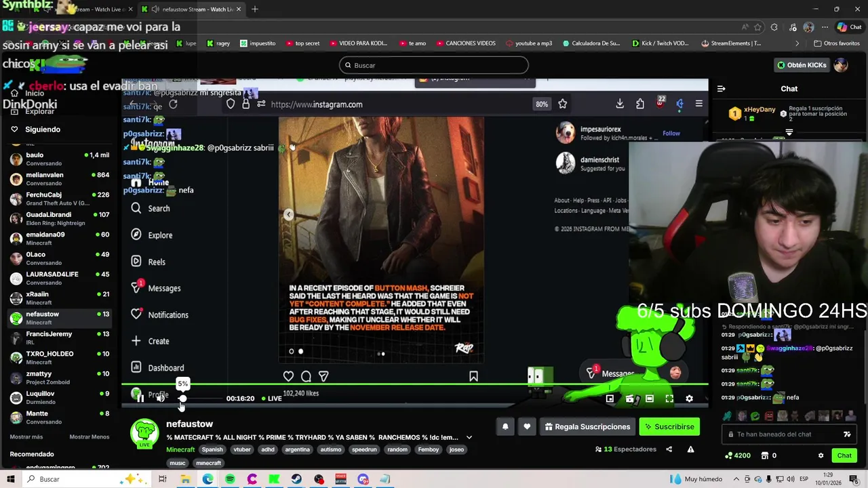The image size is (868, 488).
Task: Open the 4200 channel points balance
Action: coord(738,455)
